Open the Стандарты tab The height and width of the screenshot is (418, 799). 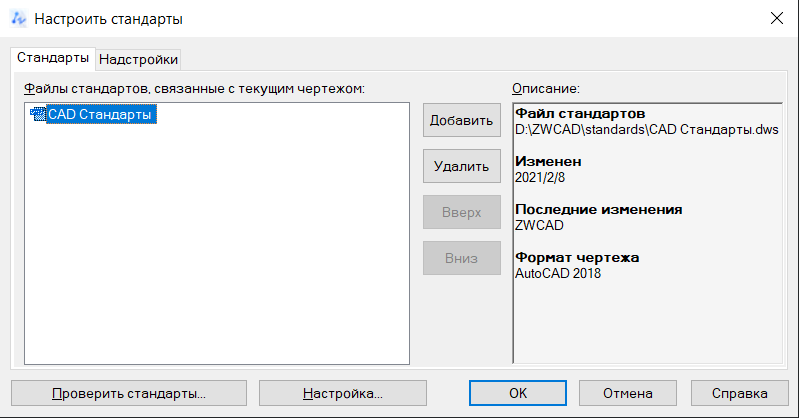tap(53, 58)
